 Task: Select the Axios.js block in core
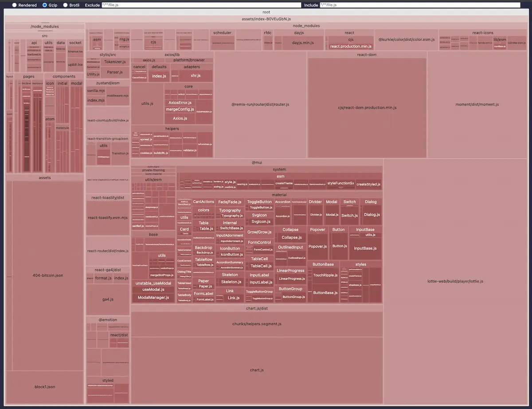pyautogui.click(x=180, y=118)
